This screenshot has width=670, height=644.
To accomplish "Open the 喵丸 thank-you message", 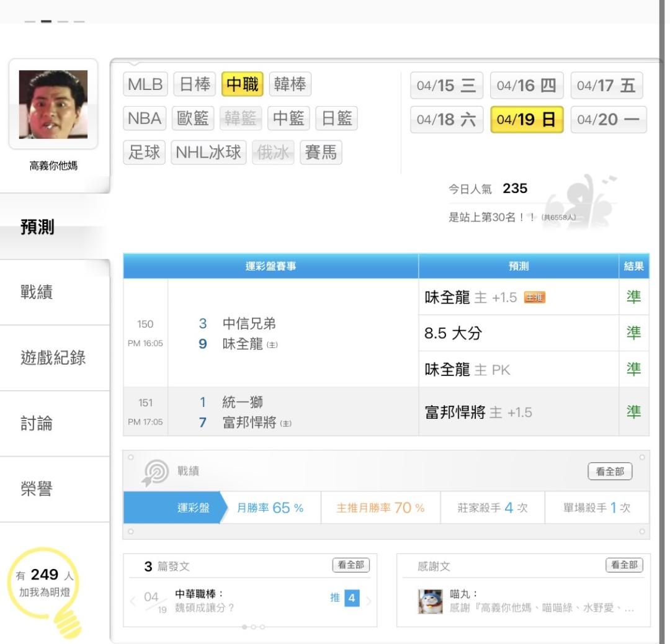I will click(x=542, y=607).
